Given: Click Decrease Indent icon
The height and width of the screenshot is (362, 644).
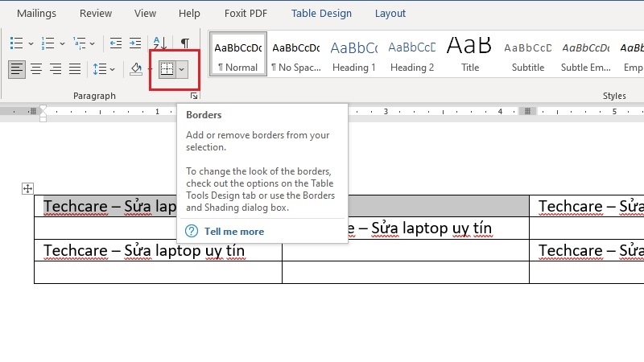Looking at the screenshot, I should (116, 43).
